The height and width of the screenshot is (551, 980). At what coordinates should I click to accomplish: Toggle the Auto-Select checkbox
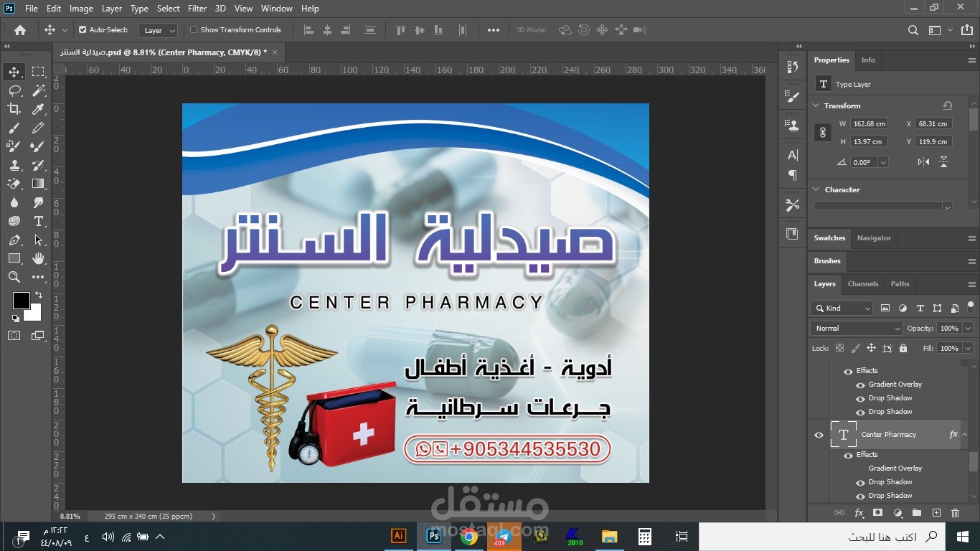point(83,30)
